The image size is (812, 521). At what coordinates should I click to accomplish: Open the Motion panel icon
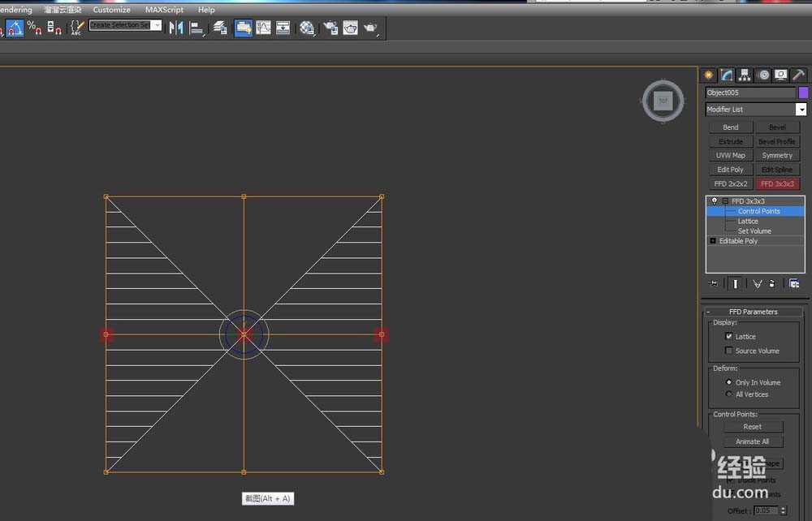click(763, 75)
